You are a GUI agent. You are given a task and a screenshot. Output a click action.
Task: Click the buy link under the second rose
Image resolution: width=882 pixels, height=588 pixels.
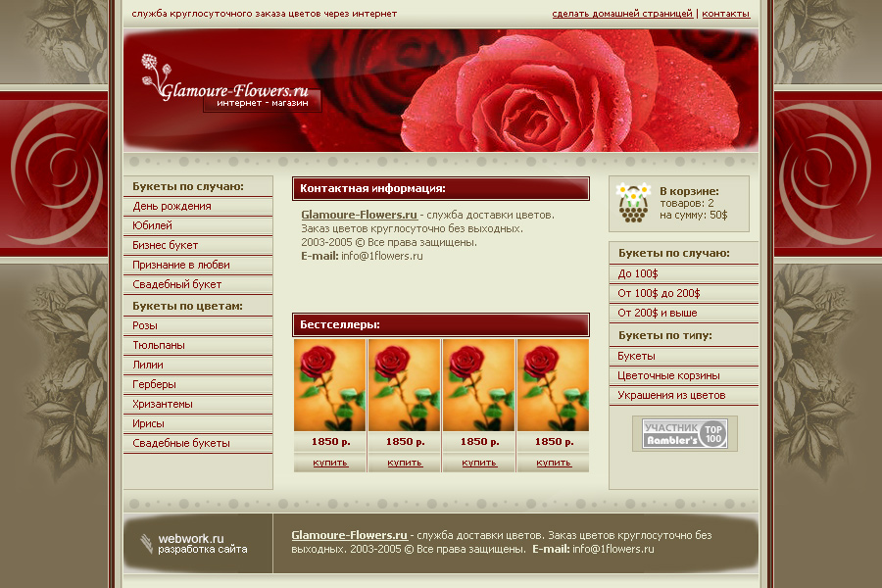(405, 463)
